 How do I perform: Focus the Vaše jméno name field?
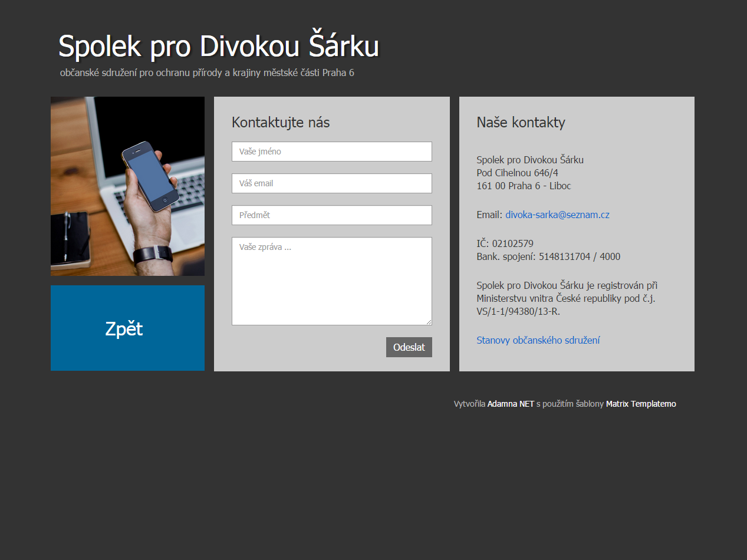tap(332, 151)
